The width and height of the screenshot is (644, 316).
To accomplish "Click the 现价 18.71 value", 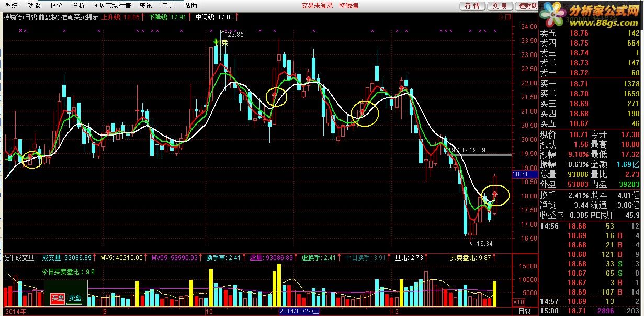I will [579, 134].
